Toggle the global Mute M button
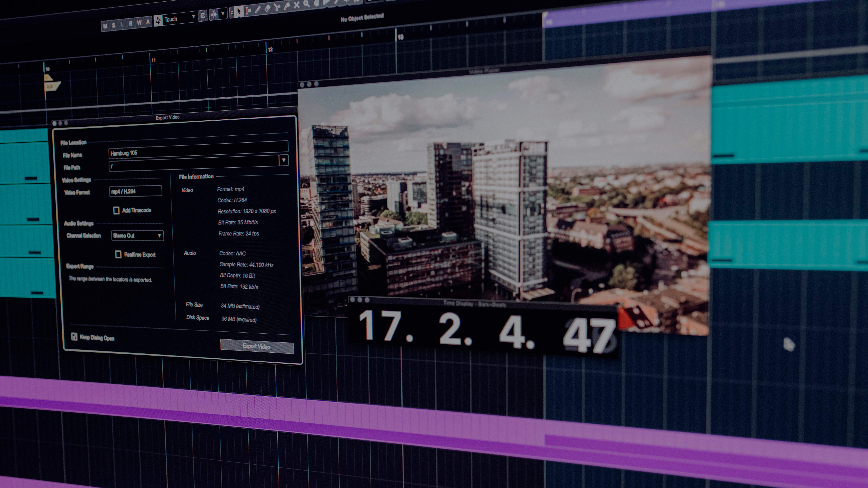Image resolution: width=868 pixels, height=488 pixels. click(x=106, y=26)
